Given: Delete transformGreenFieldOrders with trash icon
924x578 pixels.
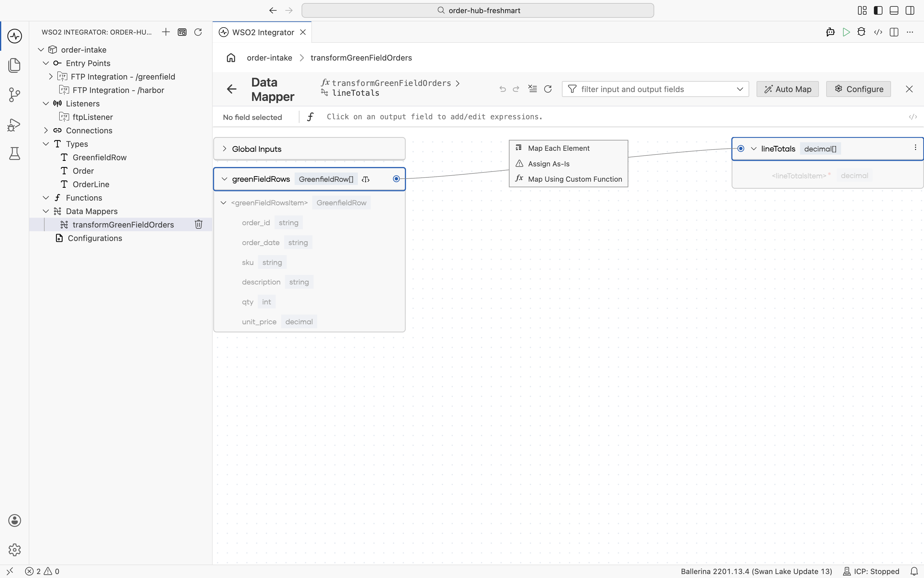Looking at the screenshot, I should pyautogui.click(x=199, y=224).
